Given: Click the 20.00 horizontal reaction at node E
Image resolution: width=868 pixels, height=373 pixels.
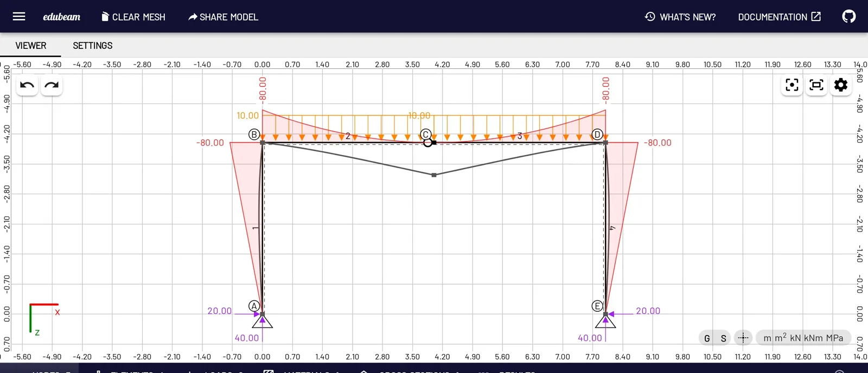Looking at the screenshot, I should pyautogui.click(x=648, y=311).
